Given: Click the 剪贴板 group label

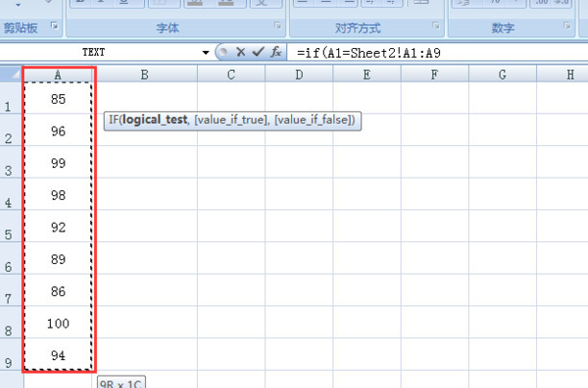Looking at the screenshot, I should [20, 28].
